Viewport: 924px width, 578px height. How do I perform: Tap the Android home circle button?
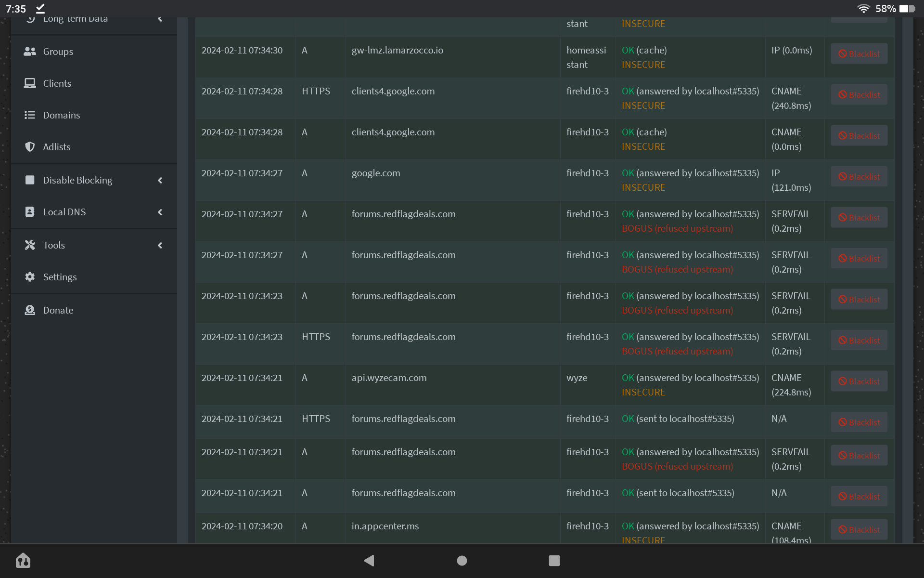tap(462, 561)
